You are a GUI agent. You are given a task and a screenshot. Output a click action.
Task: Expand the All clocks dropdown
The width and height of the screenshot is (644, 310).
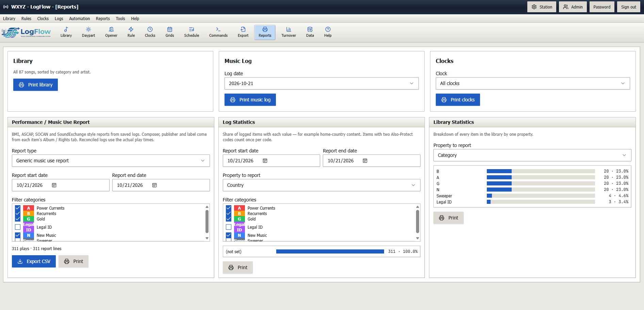click(x=533, y=83)
